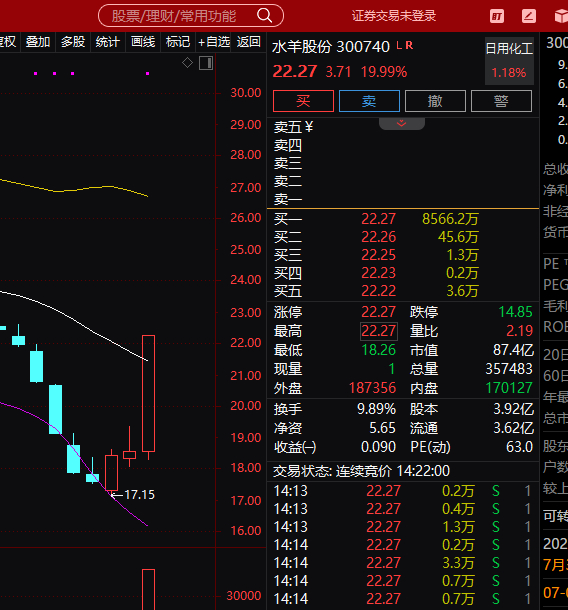Click the red 买 buy button
The height and width of the screenshot is (610, 568).
[303, 101]
